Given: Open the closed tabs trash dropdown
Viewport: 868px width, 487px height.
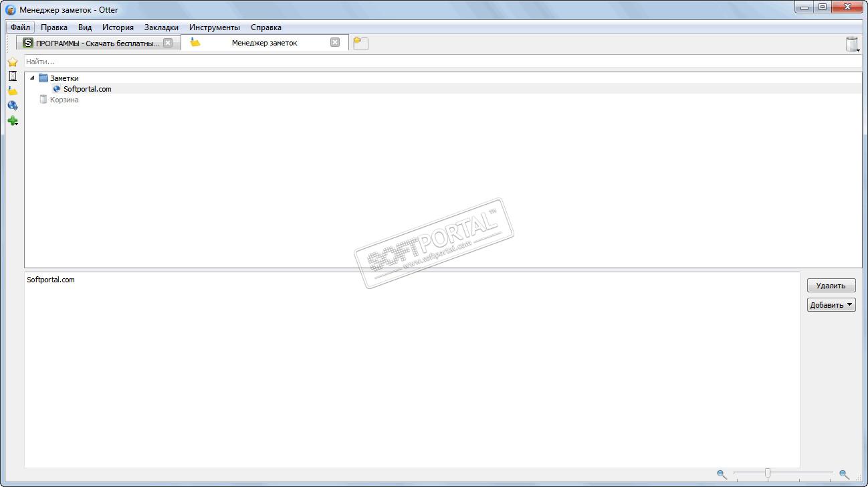Looking at the screenshot, I should click(x=853, y=44).
